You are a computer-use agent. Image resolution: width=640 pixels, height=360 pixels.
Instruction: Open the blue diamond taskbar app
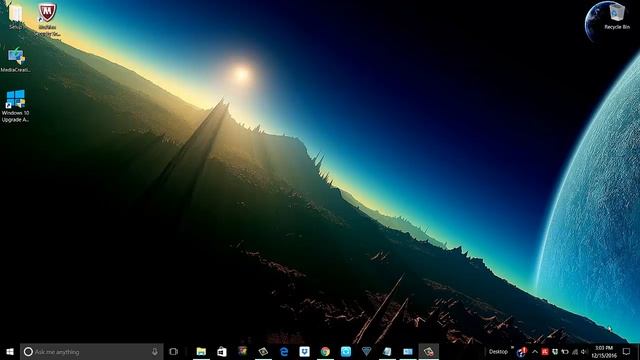(x=367, y=351)
